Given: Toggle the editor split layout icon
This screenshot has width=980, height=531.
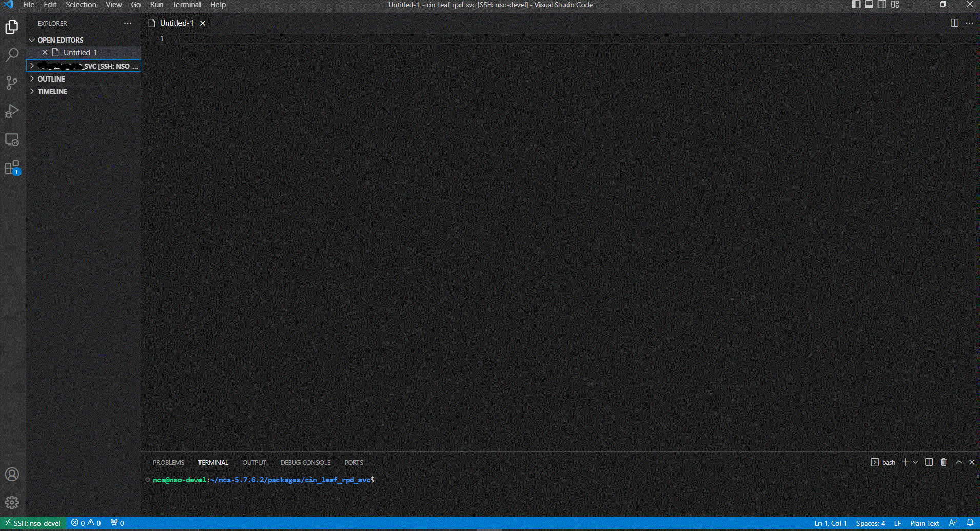Looking at the screenshot, I should click(954, 23).
